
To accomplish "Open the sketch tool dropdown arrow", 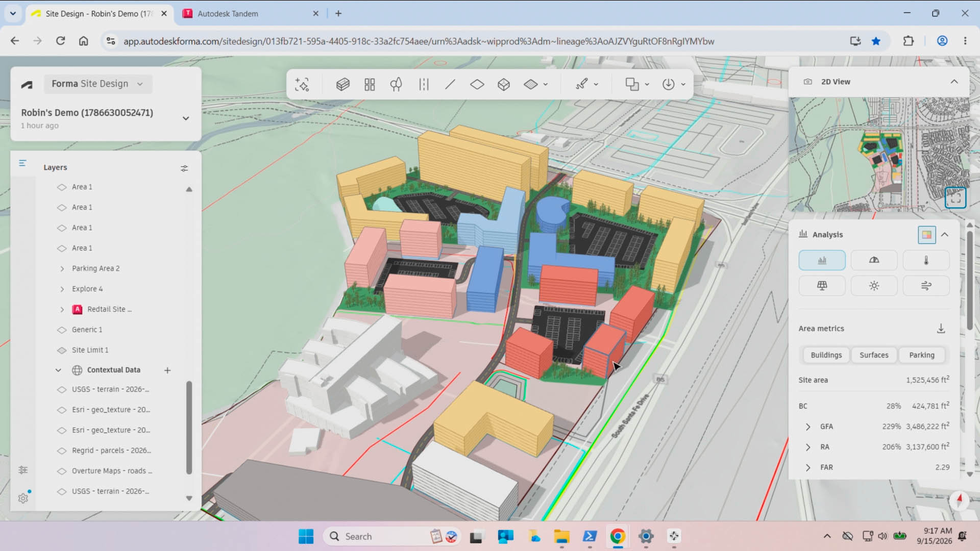I will point(596,85).
